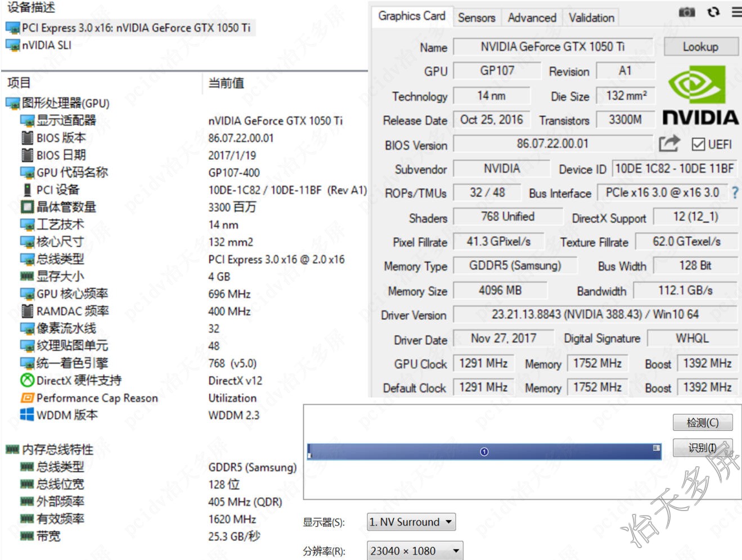Image resolution: width=742 pixels, height=560 pixels.
Task: Click the 有效频率 memory icon
Action: 27,518
